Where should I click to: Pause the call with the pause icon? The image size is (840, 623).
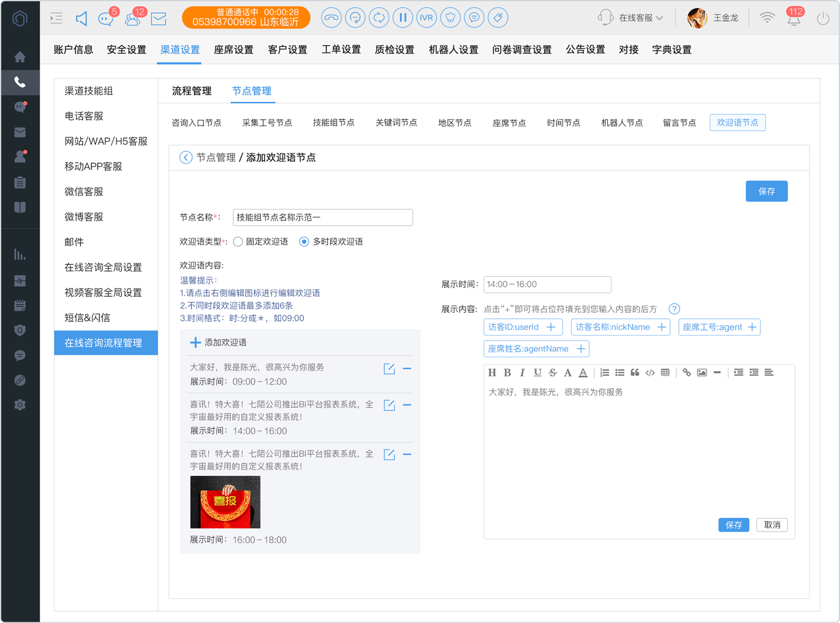coord(403,18)
